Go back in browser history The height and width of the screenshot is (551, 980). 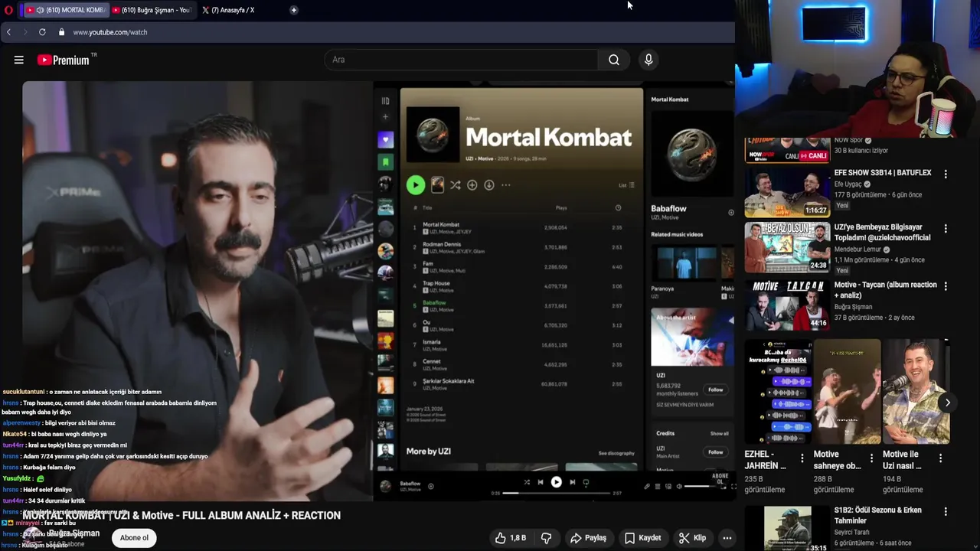[8, 32]
